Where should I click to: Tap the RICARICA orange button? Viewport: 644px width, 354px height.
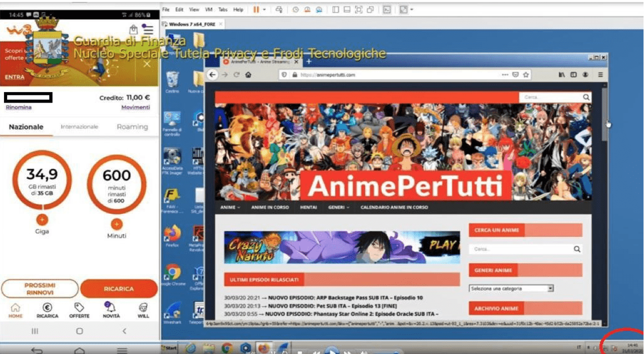[119, 289]
